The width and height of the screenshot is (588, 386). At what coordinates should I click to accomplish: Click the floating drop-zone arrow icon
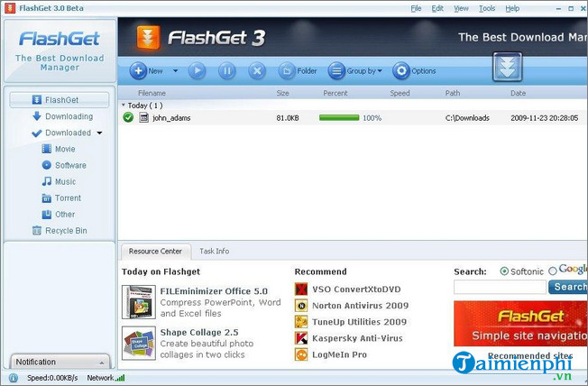[x=507, y=67]
